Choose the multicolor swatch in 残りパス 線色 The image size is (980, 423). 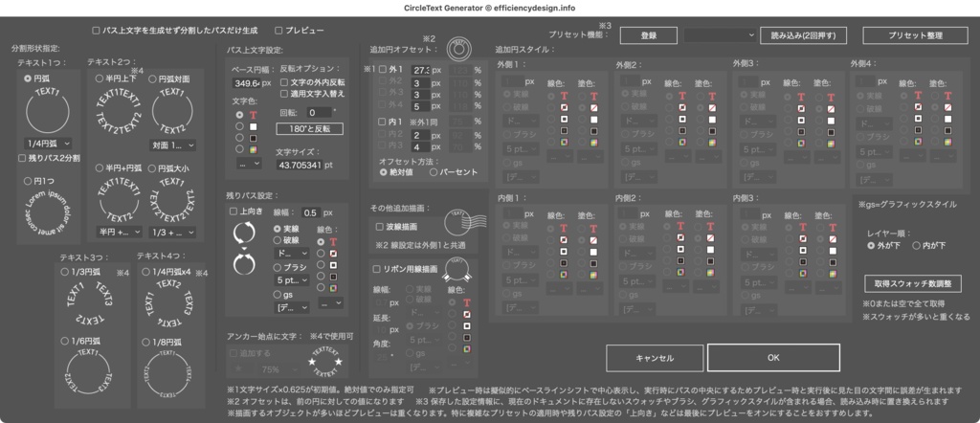point(334,287)
